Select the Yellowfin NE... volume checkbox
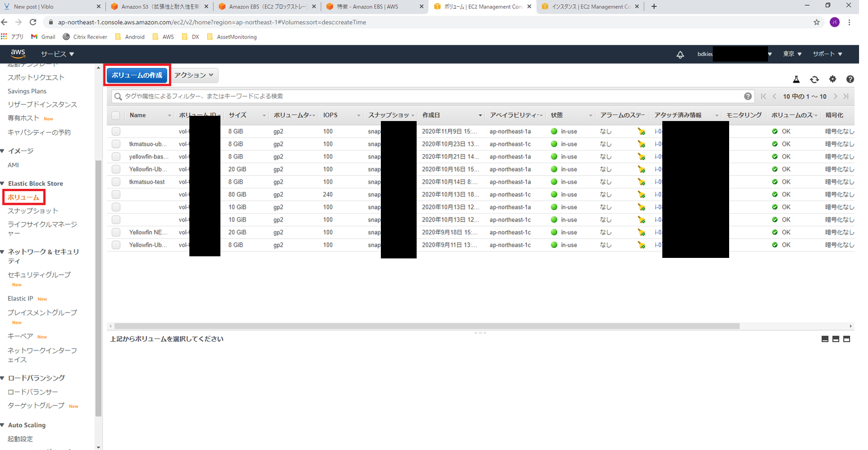868x450 pixels. click(116, 232)
